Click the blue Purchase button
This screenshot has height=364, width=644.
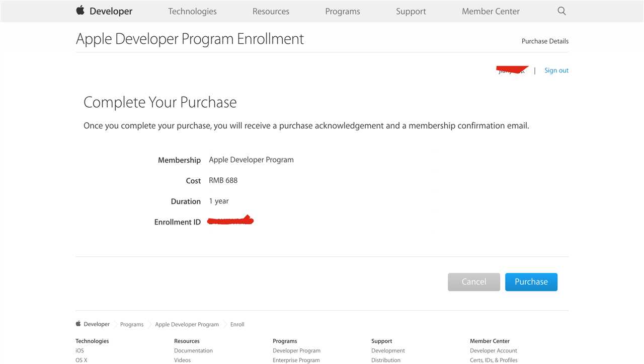click(531, 282)
